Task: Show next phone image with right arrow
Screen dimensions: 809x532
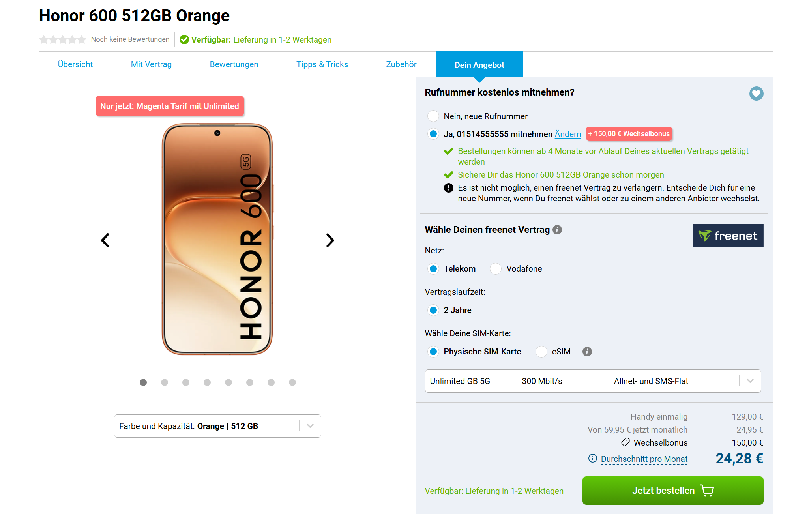Action: (x=330, y=240)
